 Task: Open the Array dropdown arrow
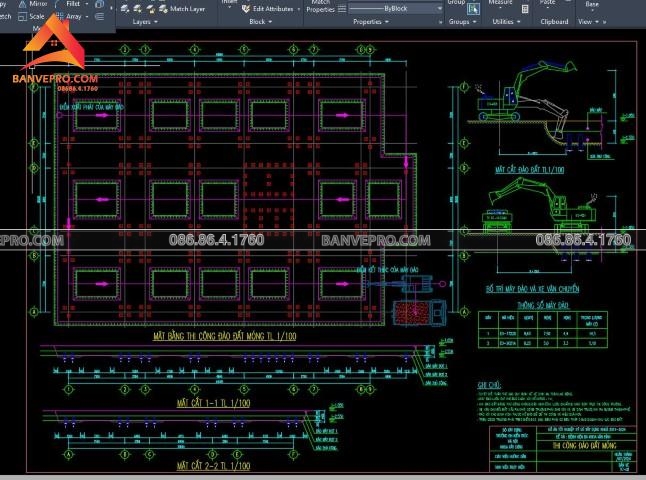(x=87, y=17)
